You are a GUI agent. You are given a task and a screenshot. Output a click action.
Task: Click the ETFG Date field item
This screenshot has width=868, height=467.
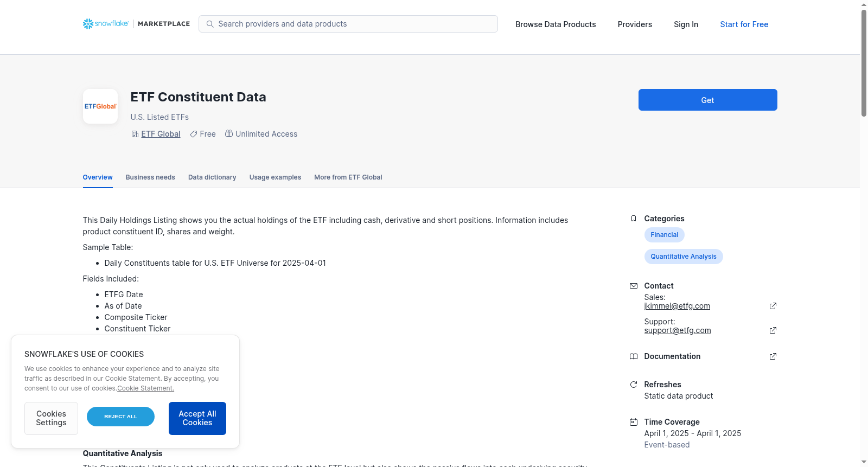tap(124, 295)
